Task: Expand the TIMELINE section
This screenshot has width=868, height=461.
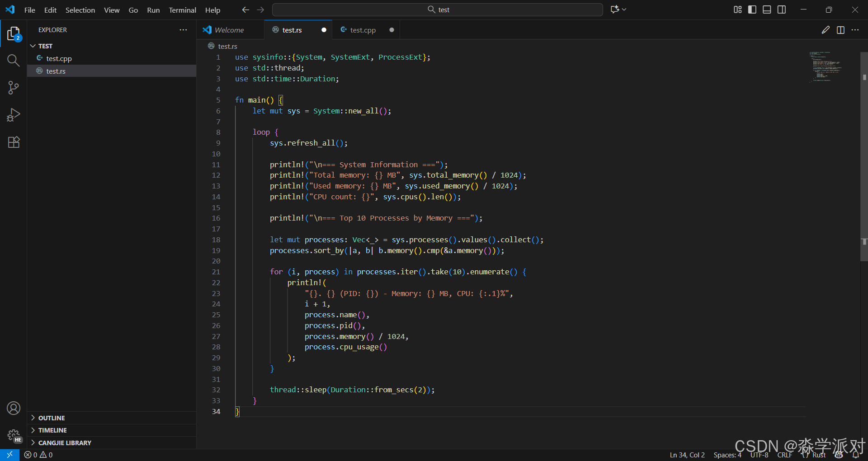Action: tap(112, 430)
